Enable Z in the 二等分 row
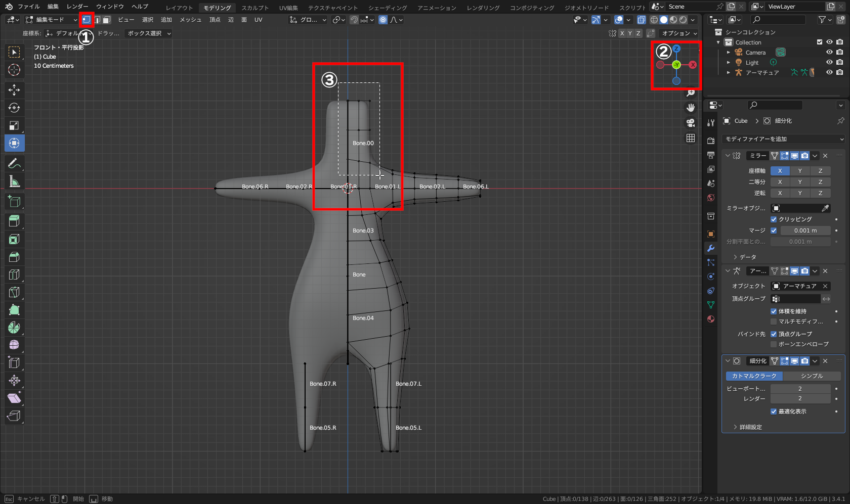This screenshot has height=504, width=850. point(820,182)
